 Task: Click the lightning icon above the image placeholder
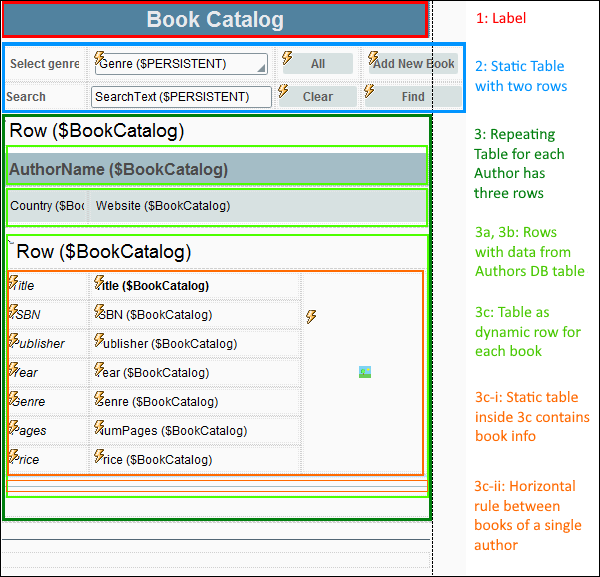point(311,317)
